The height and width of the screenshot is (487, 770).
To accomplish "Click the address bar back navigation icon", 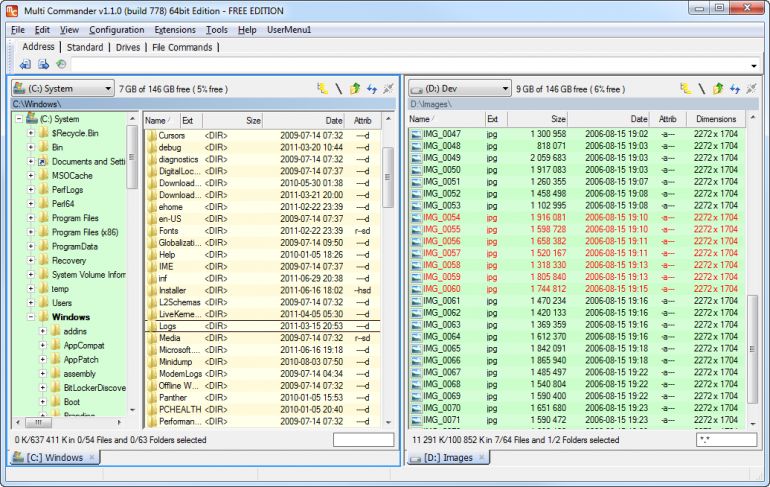I will pos(25,64).
